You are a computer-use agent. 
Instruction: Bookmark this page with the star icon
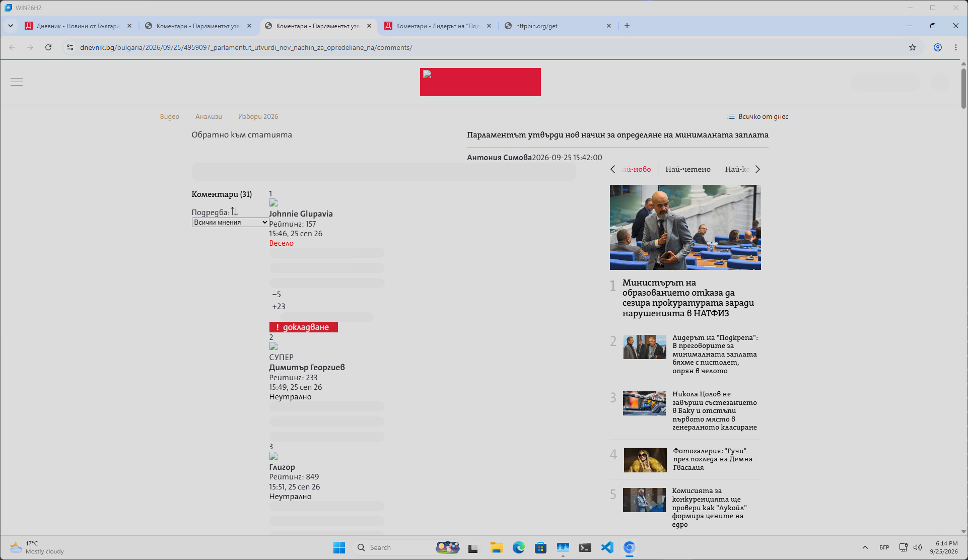913,47
